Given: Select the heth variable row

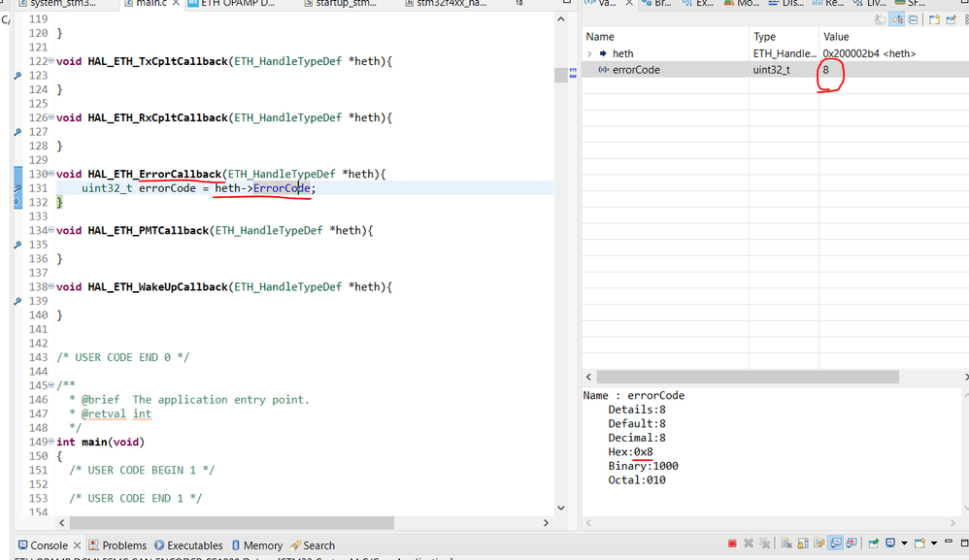Looking at the screenshot, I should (775, 53).
